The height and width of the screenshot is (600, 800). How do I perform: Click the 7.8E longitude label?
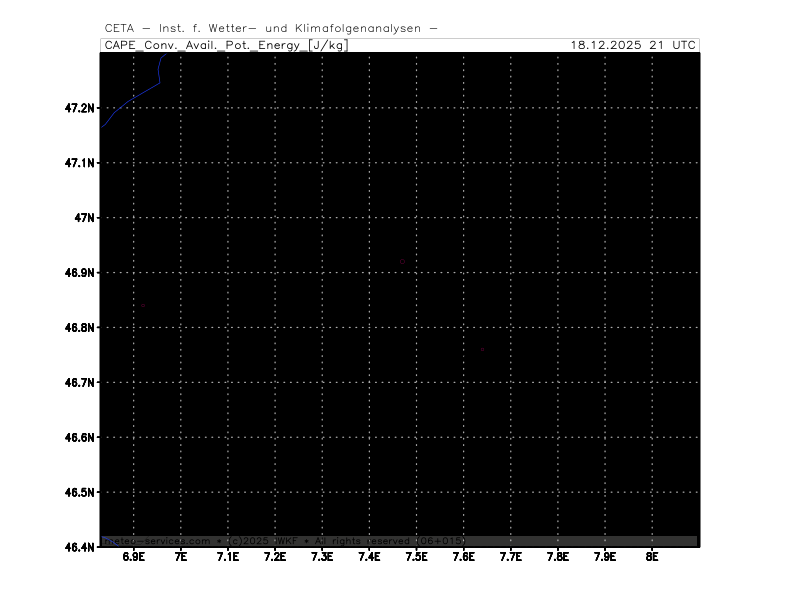tap(557, 556)
